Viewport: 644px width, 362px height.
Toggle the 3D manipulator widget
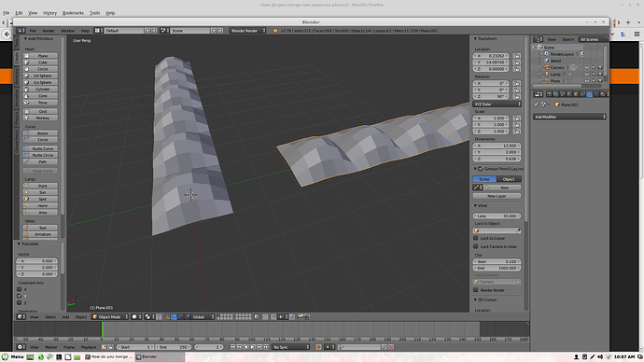pos(167,317)
